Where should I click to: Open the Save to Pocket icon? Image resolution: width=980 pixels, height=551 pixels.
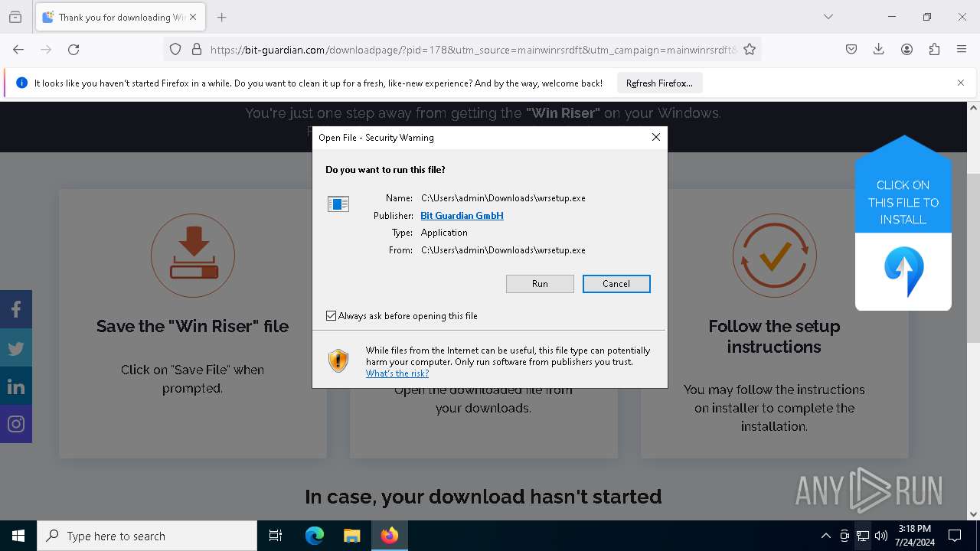(x=851, y=50)
